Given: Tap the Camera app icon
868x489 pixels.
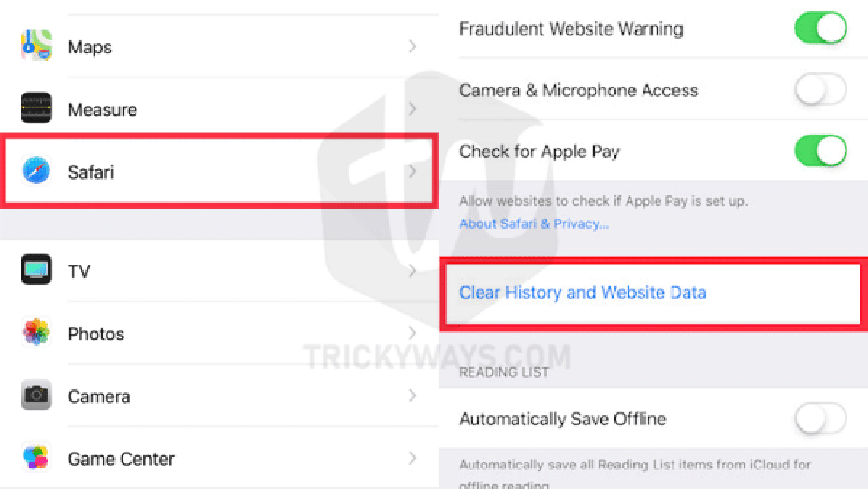Looking at the screenshot, I should click(36, 395).
